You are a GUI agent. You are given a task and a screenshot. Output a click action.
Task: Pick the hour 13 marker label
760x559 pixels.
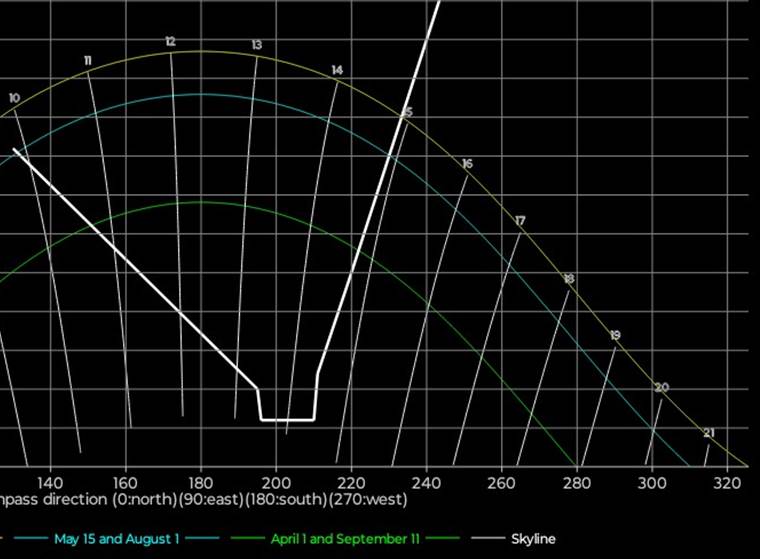click(x=257, y=45)
